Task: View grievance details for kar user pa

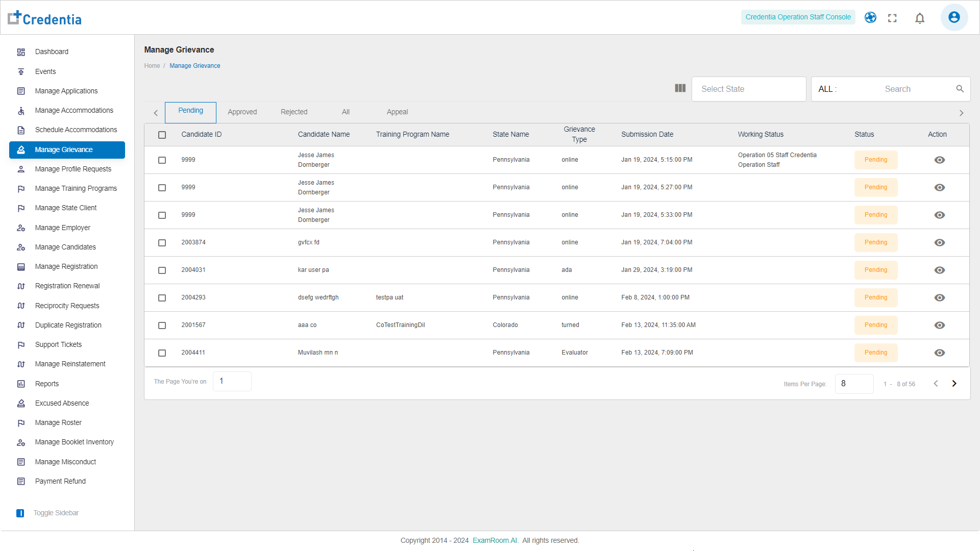Action: (x=939, y=270)
